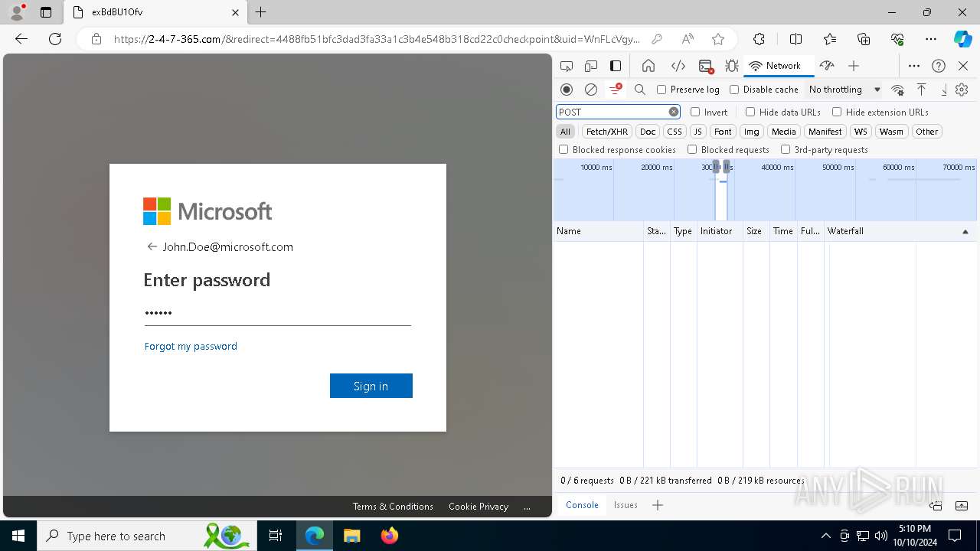
Task: Check Hide data URLs
Action: pos(750,112)
